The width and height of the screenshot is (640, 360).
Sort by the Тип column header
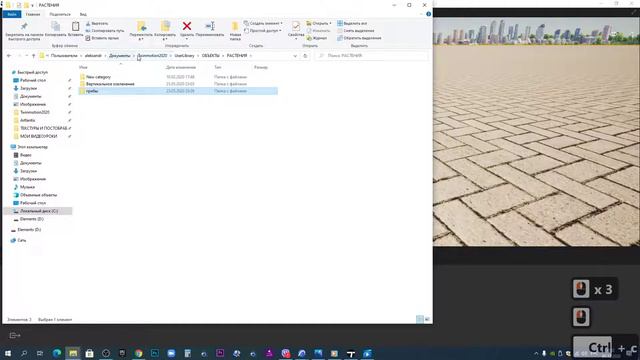[x=218, y=67]
